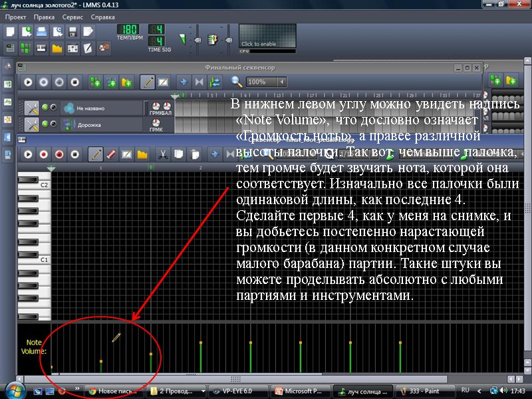Image resolution: width=532 pixels, height=399 pixels.
Task: Toggle the piano roll record mode button
Action: pyautogui.click(x=44, y=155)
